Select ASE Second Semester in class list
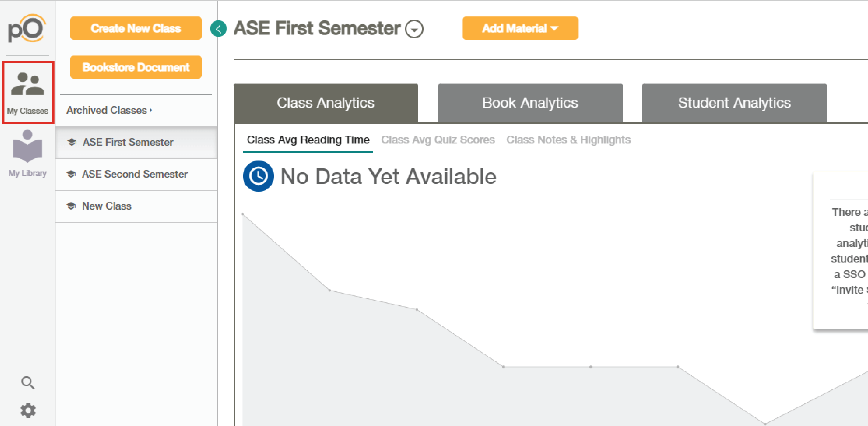Viewport: 868px width, 426px height. pos(136,174)
